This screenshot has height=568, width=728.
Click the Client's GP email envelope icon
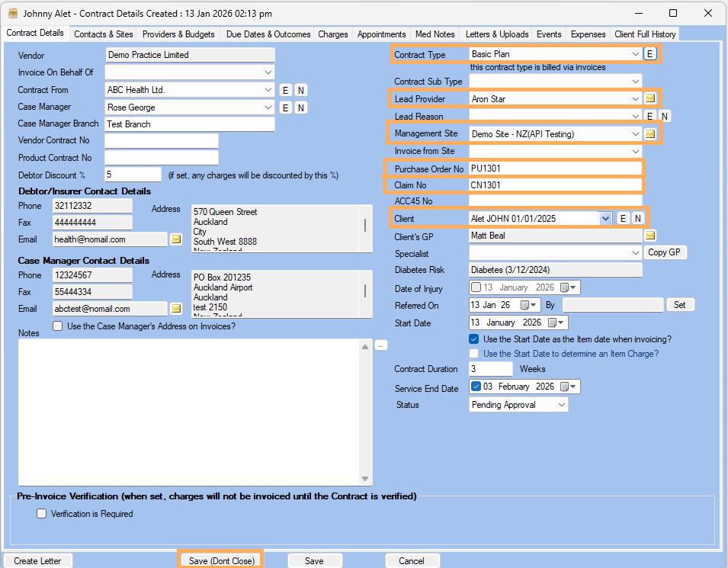650,235
